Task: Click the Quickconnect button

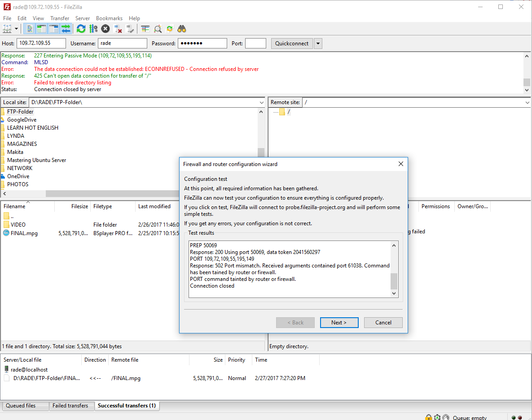Action: tap(292, 44)
